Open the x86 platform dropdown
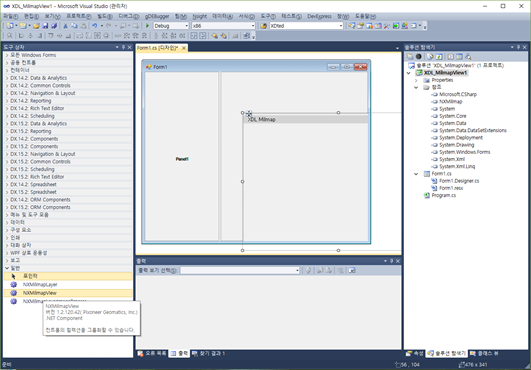Screen dimensions: 531x370 (x=224, y=26)
